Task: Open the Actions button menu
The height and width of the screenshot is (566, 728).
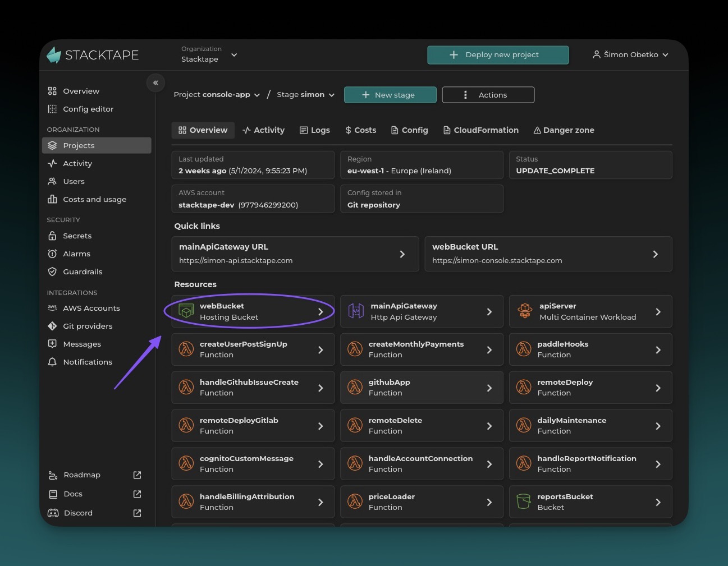Action: point(488,95)
